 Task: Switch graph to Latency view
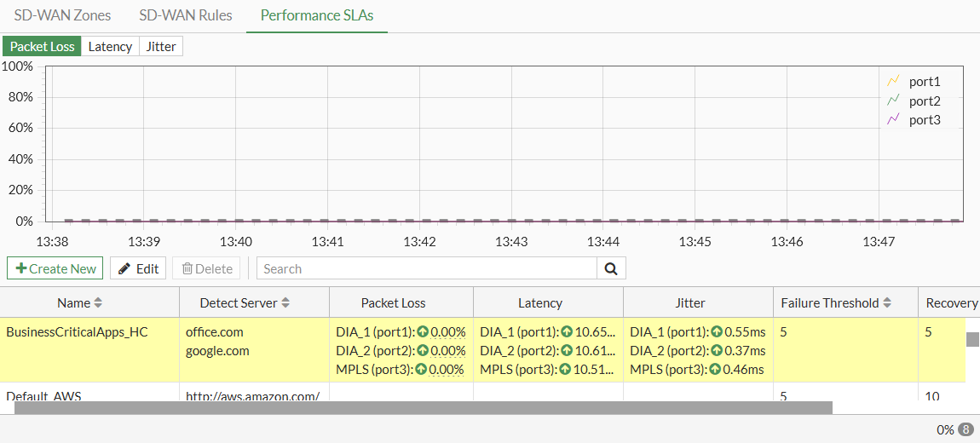tap(110, 47)
